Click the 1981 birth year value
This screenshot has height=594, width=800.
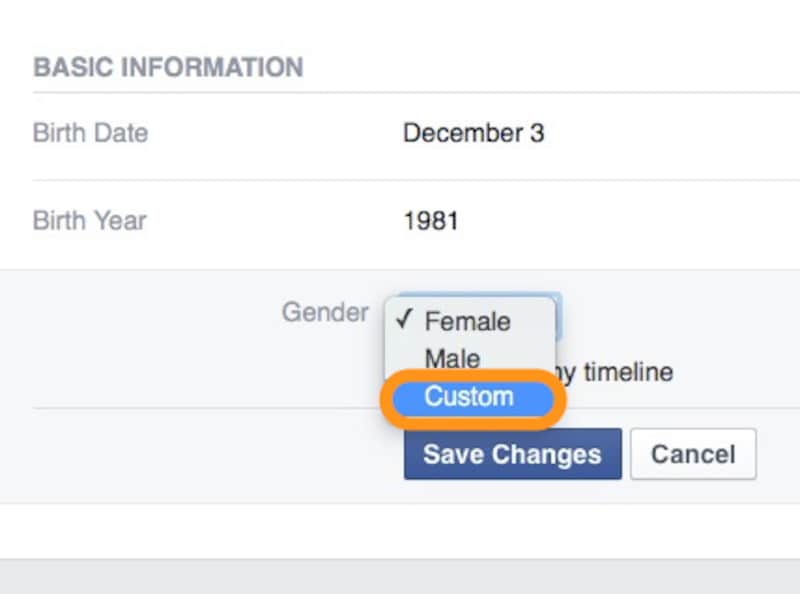pyautogui.click(x=430, y=220)
